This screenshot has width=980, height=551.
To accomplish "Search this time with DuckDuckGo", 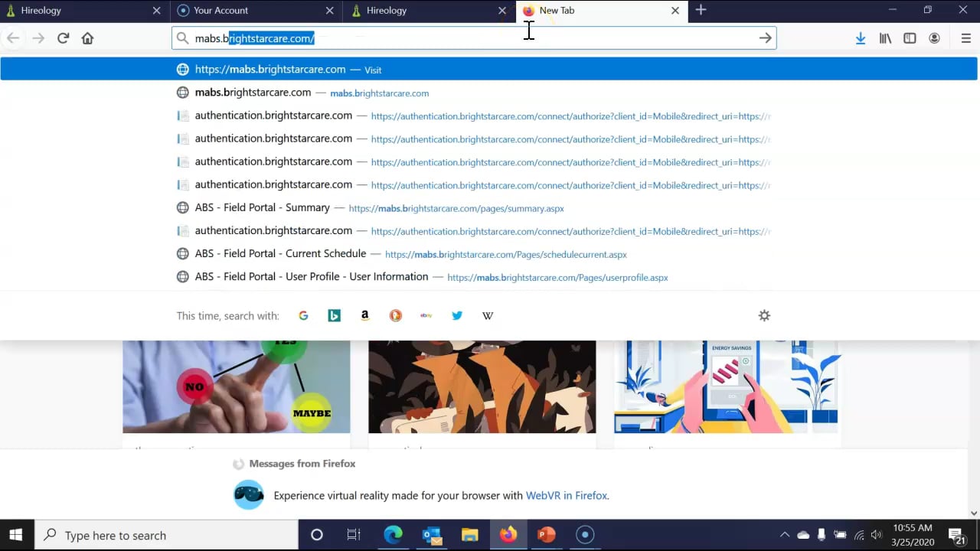I will (395, 315).
